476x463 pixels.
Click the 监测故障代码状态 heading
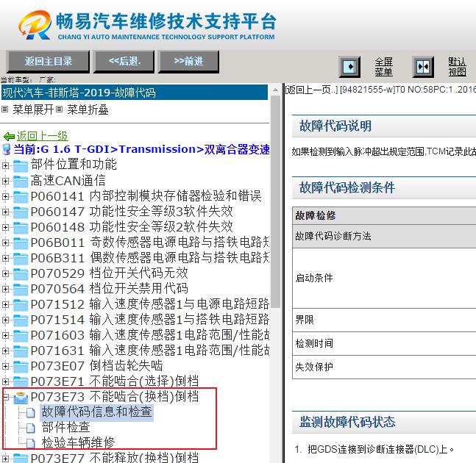tap(347, 422)
